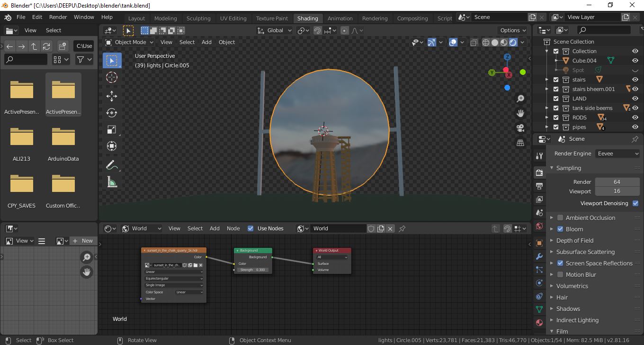Open the node editor Add menu
The width and height of the screenshot is (644, 345).
coord(215,228)
